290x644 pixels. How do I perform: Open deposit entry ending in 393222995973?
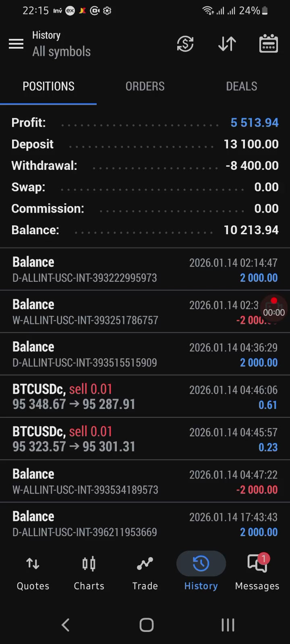tap(145, 269)
